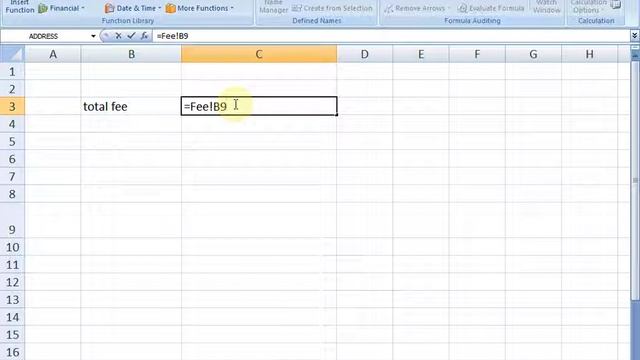Click the Evaluate Formula icon

point(462,8)
